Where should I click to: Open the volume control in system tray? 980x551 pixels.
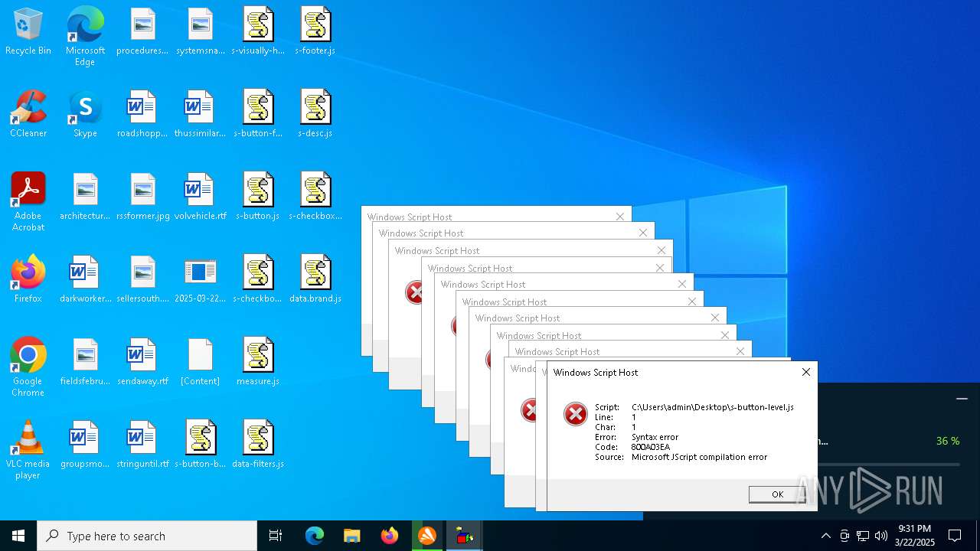coord(881,536)
